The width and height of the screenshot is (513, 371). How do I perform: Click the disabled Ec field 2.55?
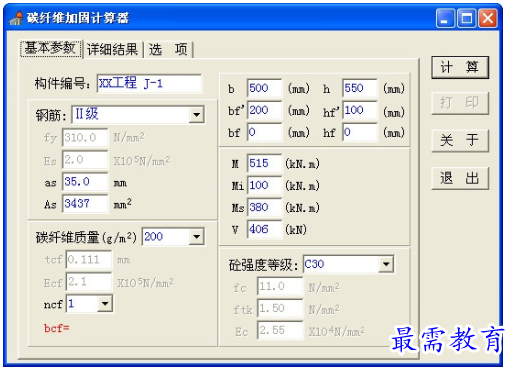pyautogui.click(x=280, y=331)
